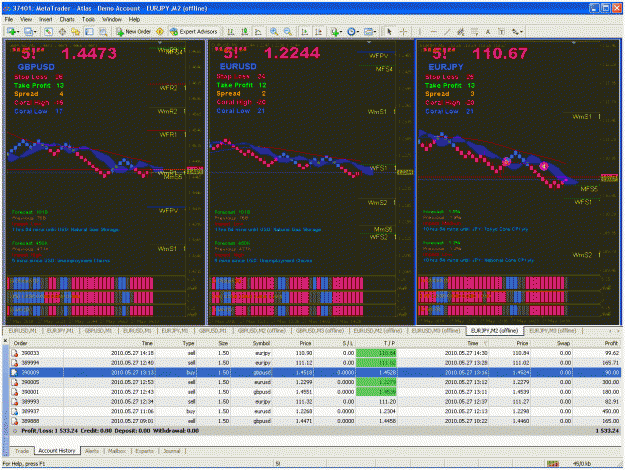The image size is (625, 470).
Task: Open the Strategy Tester icon
Action: tap(103, 31)
